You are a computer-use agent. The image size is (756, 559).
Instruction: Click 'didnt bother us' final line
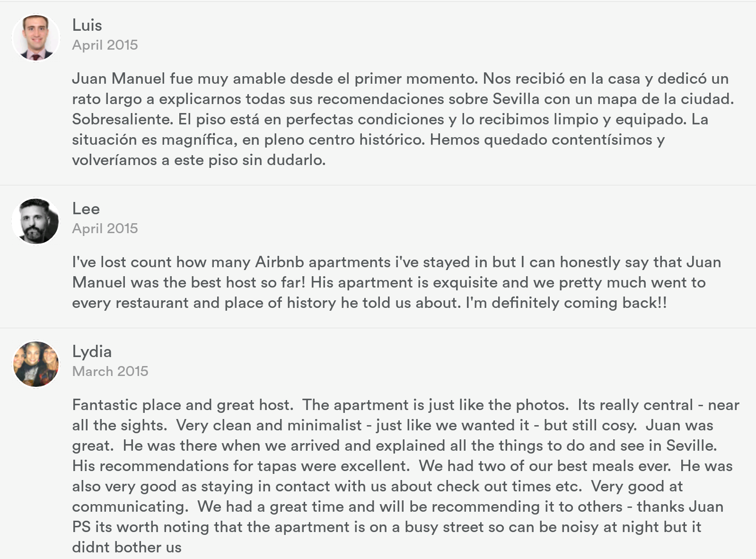[126, 547]
